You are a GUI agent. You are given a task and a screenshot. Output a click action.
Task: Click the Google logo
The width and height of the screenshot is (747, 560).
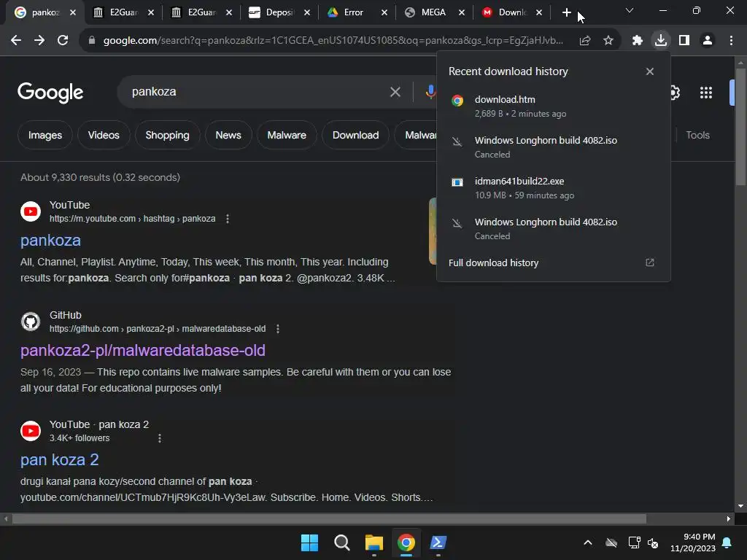[50, 92]
